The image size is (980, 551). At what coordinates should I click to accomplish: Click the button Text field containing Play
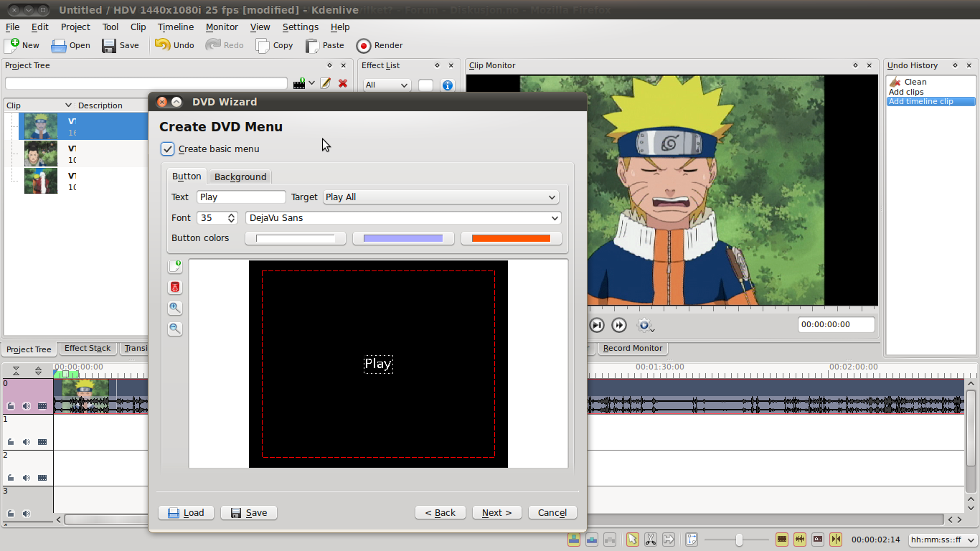coord(241,197)
